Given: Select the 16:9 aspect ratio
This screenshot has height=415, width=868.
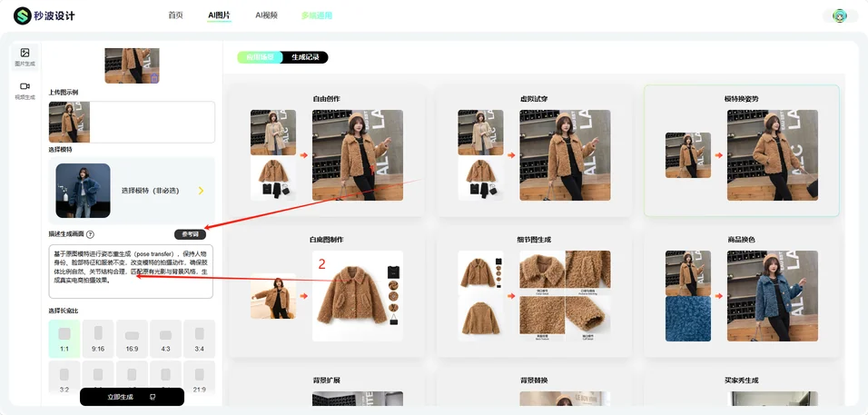Looking at the screenshot, I should (132, 339).
